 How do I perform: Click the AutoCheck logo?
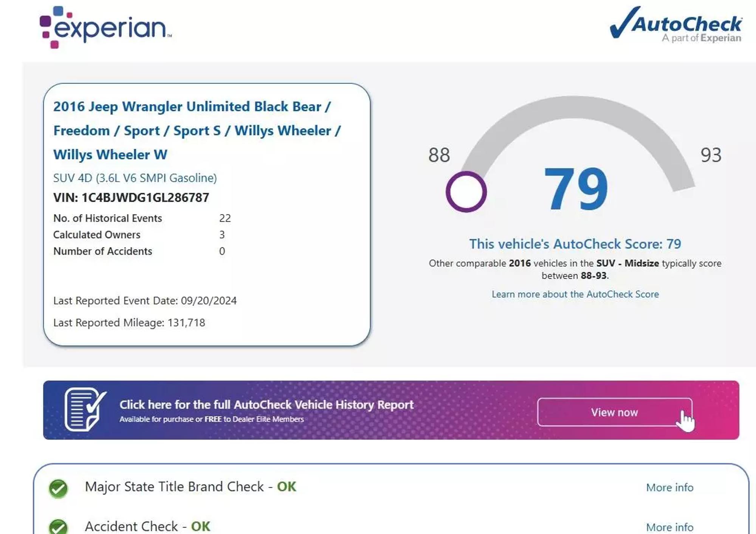676,24
